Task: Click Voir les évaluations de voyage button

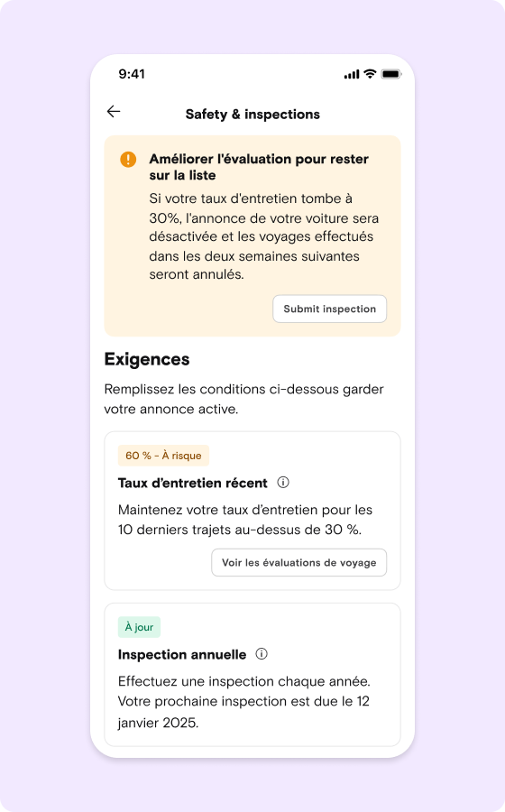Action: pyautogui.click(x=299, y=562)
